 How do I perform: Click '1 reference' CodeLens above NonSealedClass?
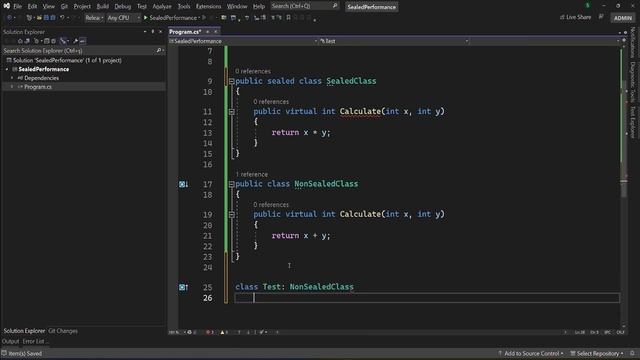pos(252,174)
